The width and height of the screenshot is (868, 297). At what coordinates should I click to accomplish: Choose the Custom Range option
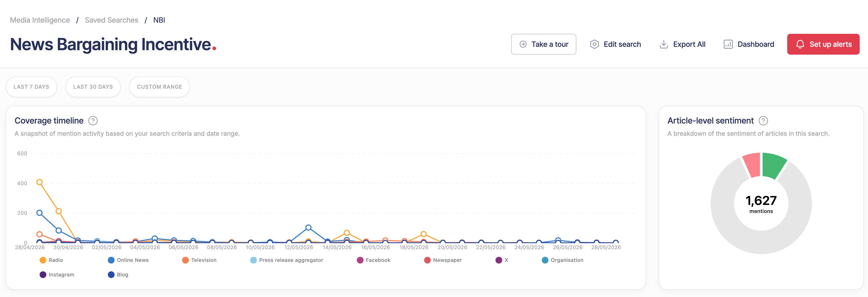tap(159, 87)
